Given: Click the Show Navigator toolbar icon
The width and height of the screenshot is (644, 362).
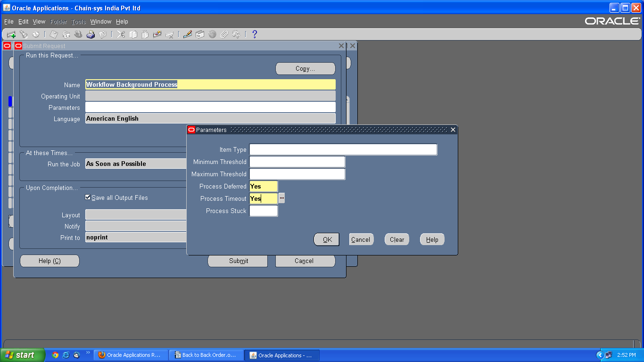Looking at the screenshot, I should (x=35, y=34).
